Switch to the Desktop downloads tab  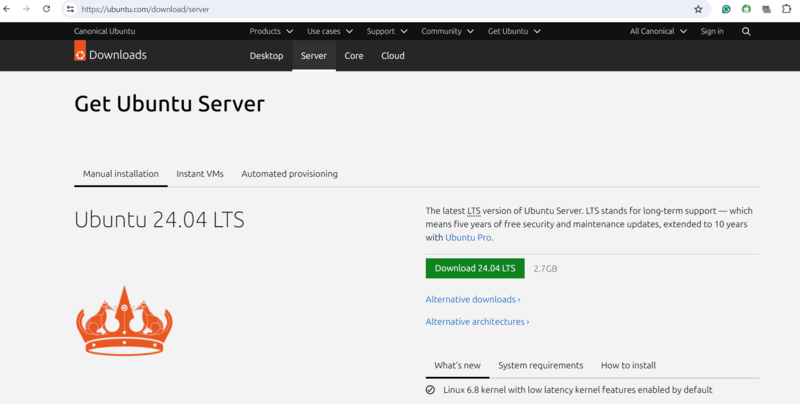266,56
